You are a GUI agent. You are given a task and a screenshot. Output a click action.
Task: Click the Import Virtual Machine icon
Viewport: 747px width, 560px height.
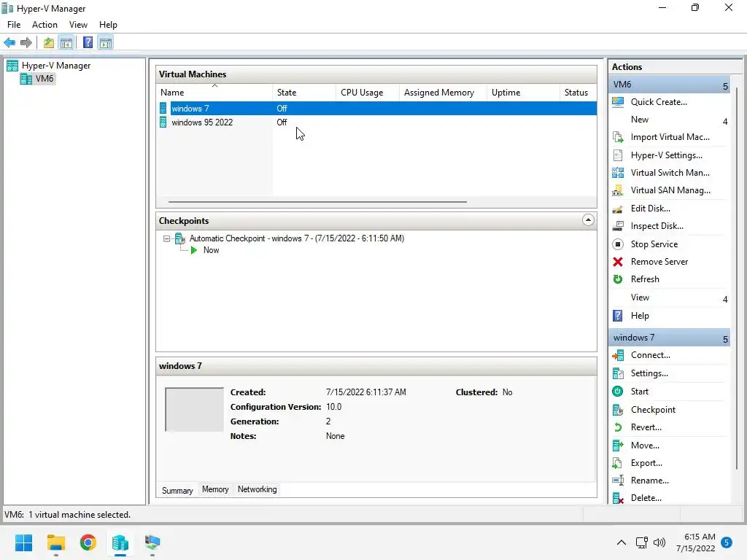pyautogui.click(x=618, y=137)
